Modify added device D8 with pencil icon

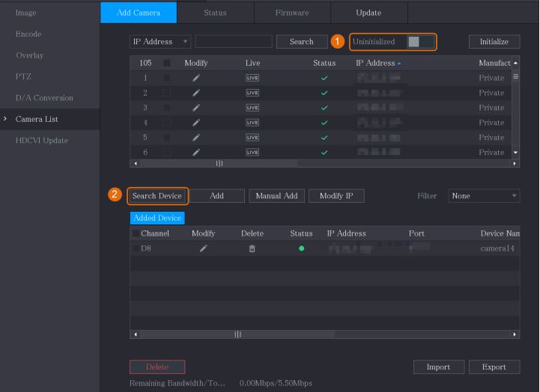(x=204, y=248)
